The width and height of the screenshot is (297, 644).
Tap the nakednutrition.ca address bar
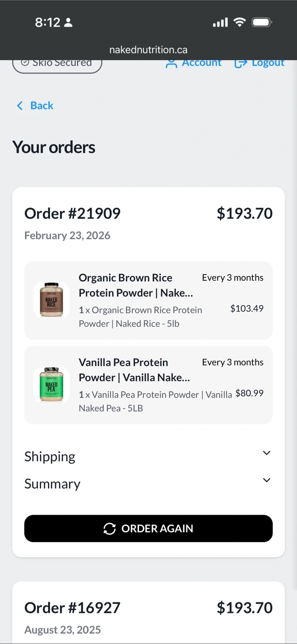[148, 50]
